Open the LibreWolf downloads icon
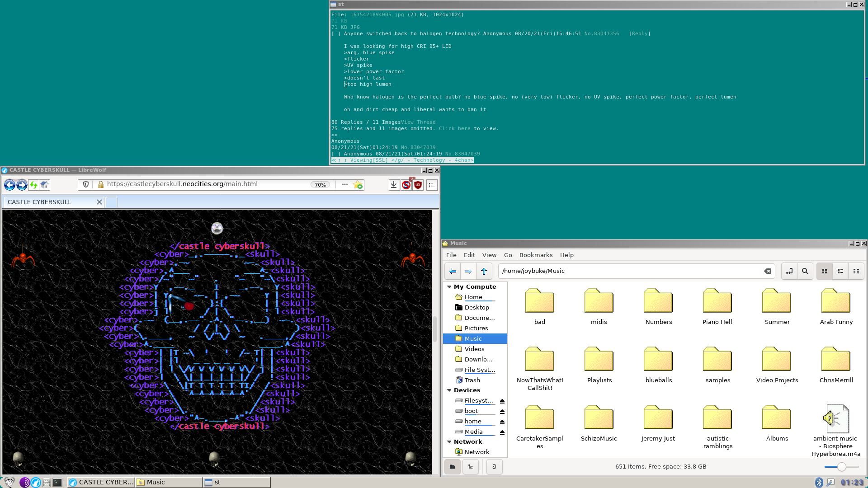Screen dimensions: 868x488 tap(394, 185)
